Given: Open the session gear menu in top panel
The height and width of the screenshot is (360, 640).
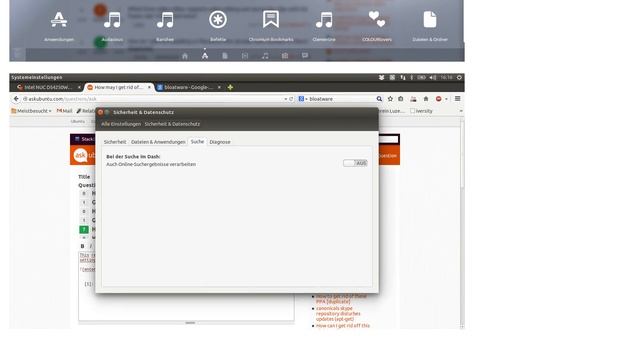Looking at the screenshot, I should [x=459, y=77].
